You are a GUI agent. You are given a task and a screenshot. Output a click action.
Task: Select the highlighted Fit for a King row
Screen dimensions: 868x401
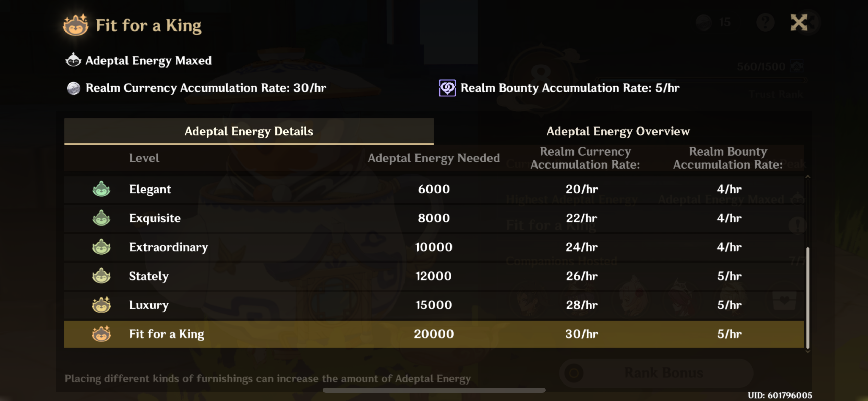pyautogui.click(x=434, y=334)
